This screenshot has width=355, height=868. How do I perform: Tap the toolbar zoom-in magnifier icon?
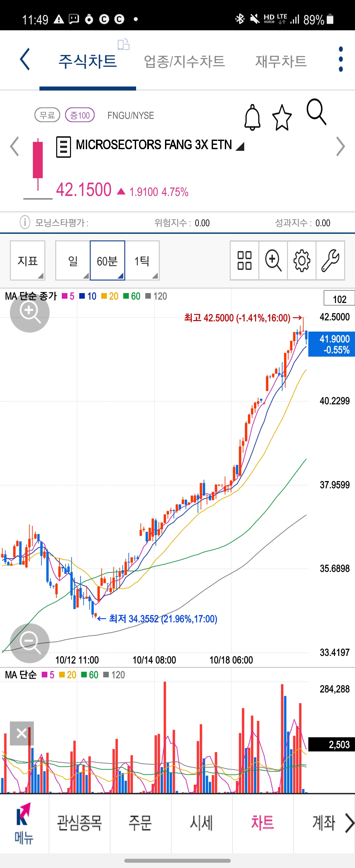[x=273, y=260]
